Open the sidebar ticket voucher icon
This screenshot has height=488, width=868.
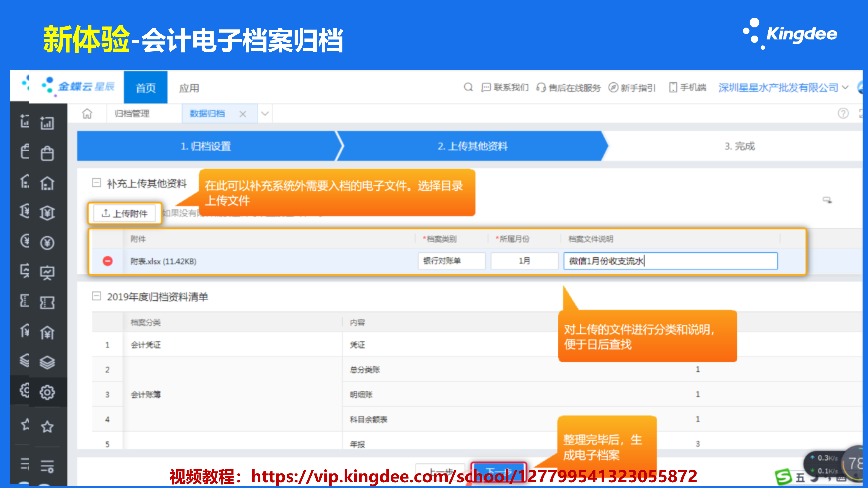point(47,302)
